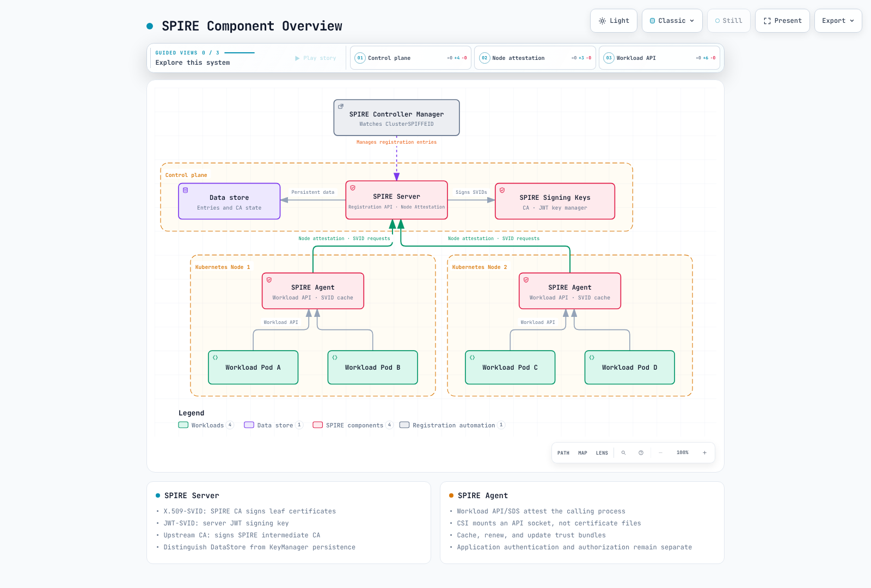Click the code icon on Workload Pod A
The height and width of the screenshot is (588, 871).
pos(216,358)
